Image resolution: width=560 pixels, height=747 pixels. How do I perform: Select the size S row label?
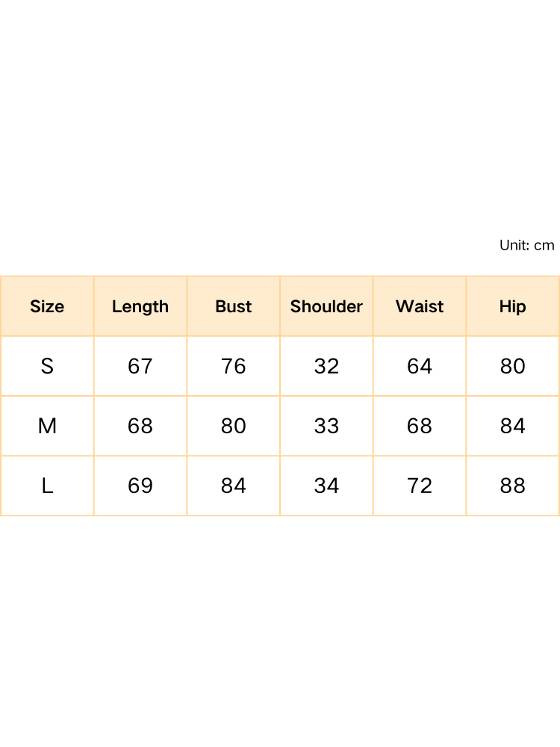[x=47, y=366]
